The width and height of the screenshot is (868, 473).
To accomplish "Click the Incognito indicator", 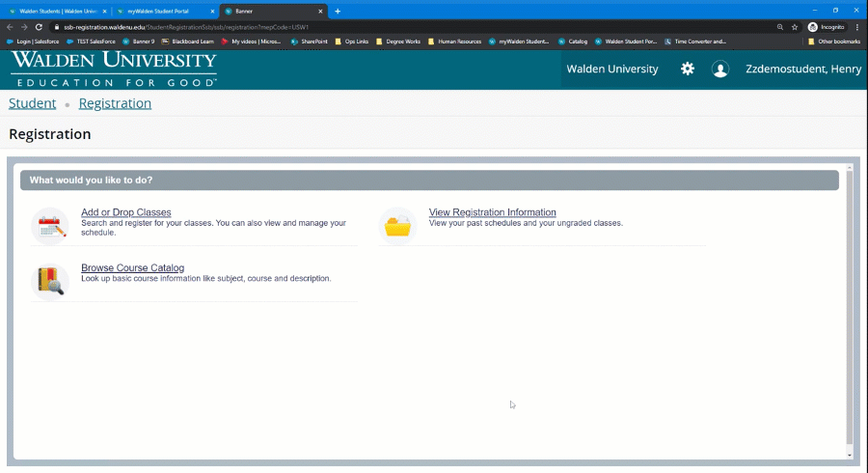I will click(x=826, y=27).
